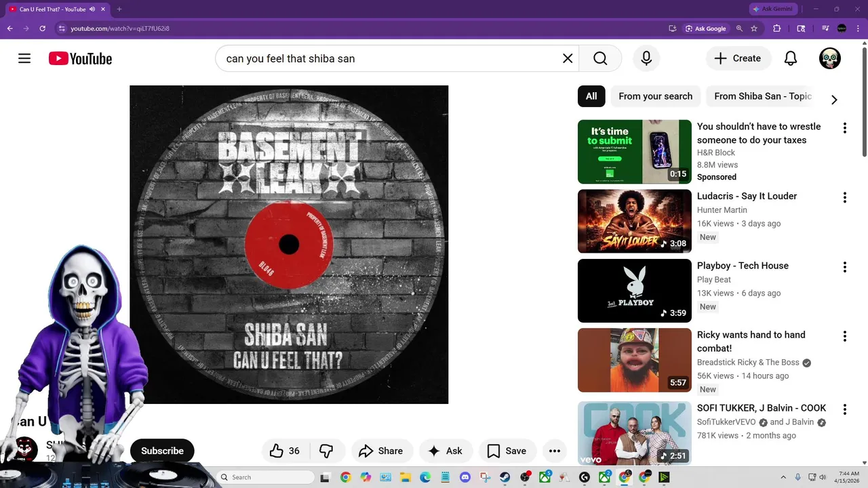Like the video with thumbs up
The image size is (868, 488).
coord(285,451)
